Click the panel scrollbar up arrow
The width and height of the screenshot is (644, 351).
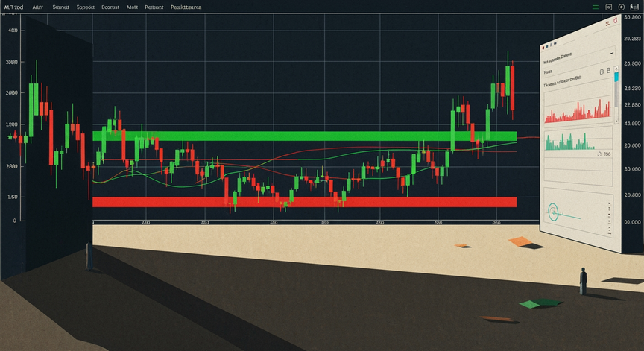click(616, 69)
